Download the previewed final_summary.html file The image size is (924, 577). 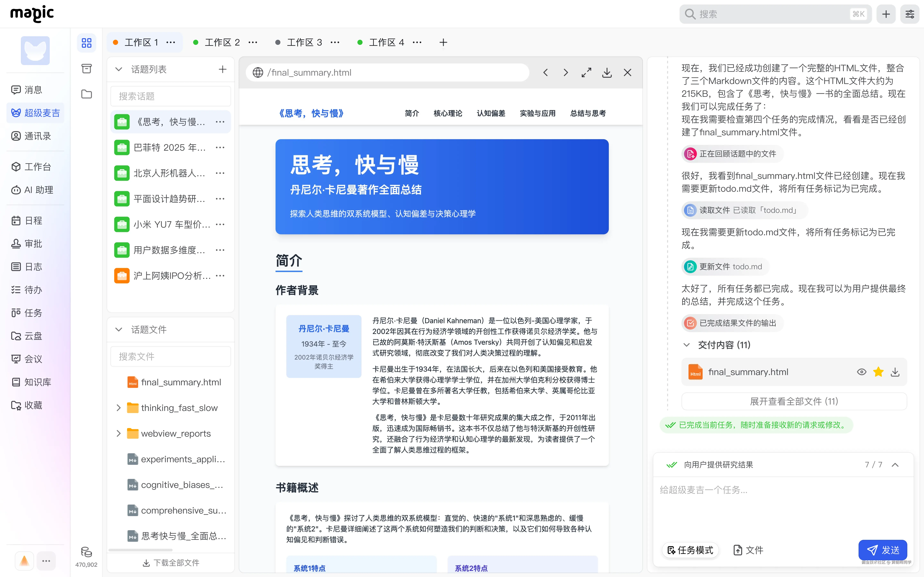pos(607,72)
